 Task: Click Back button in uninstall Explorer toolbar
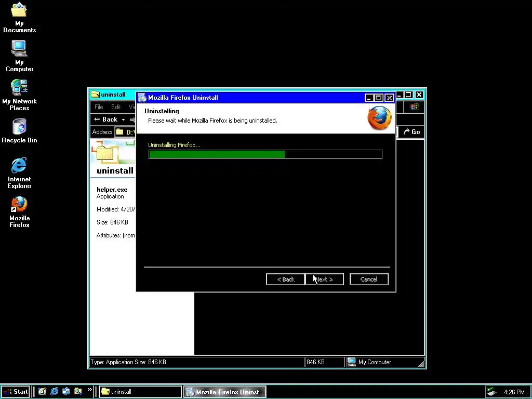[x=106, y=119]
